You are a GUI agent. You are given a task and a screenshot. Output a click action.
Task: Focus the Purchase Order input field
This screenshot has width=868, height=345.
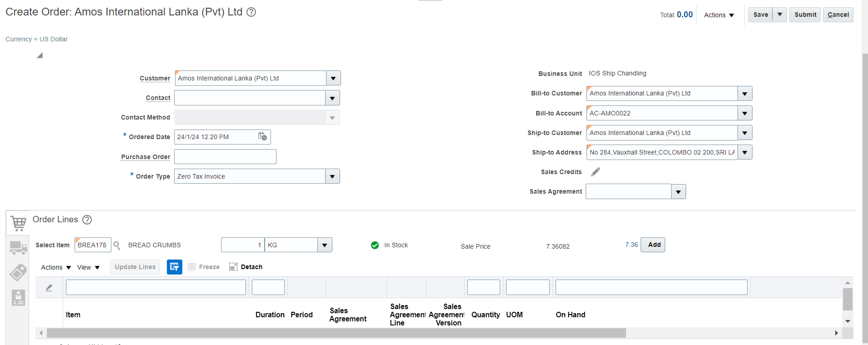pyautogui.click(x=225, y=156)
